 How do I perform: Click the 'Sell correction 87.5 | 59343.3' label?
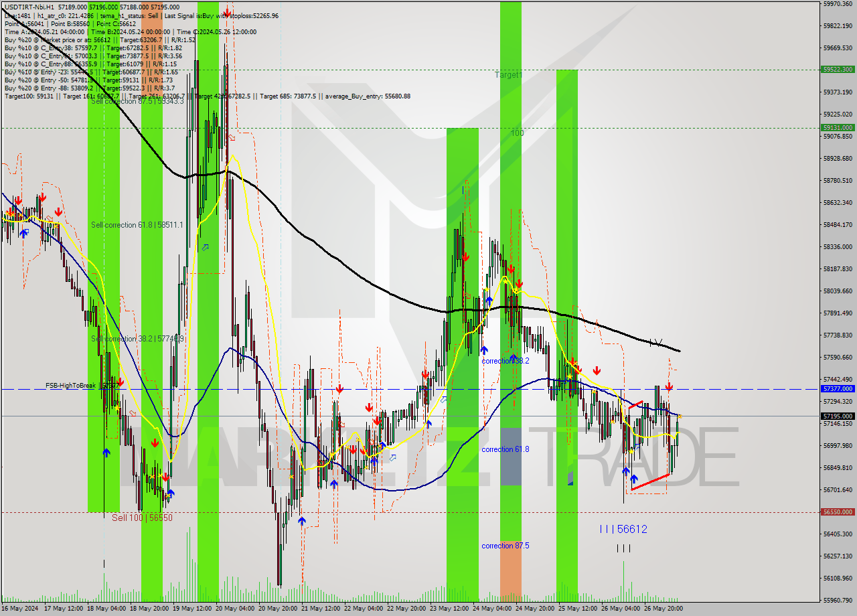(137, 101)
